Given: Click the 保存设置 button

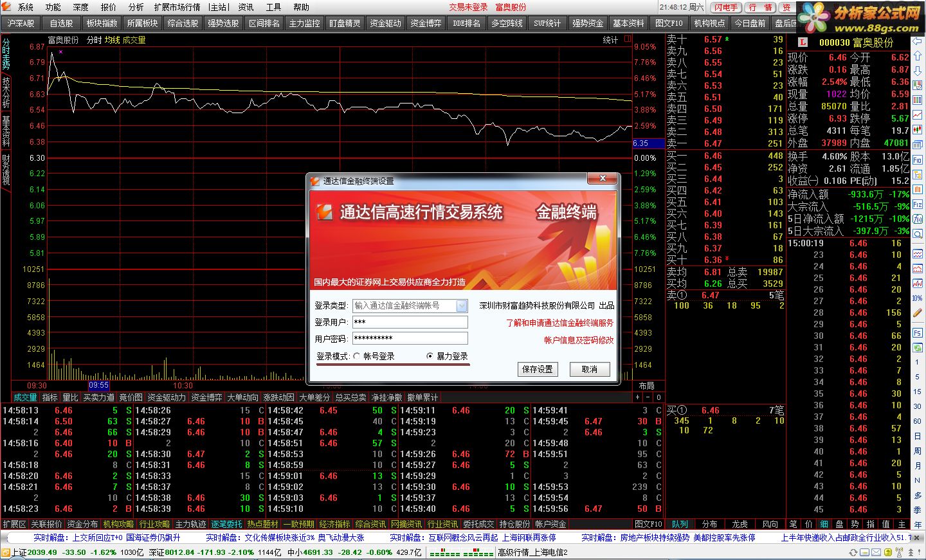Looking at the screenshot, I should (538, 369).
